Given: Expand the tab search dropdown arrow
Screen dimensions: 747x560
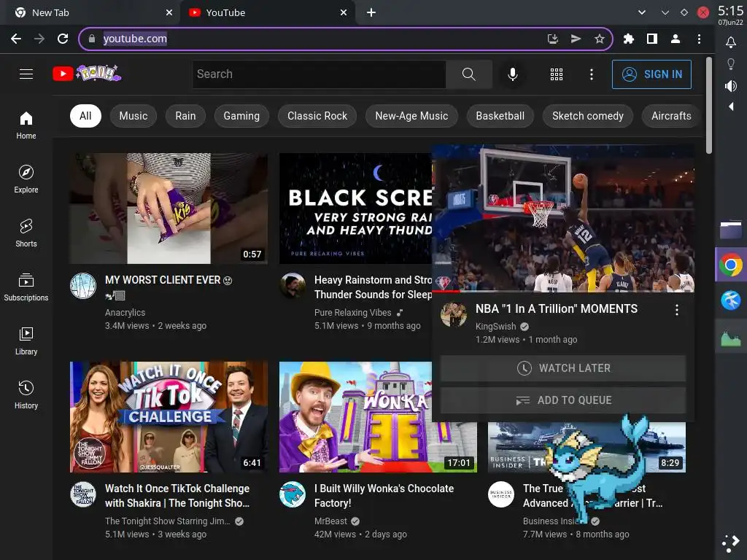Looking at the screenshot, I should (642, 12).
